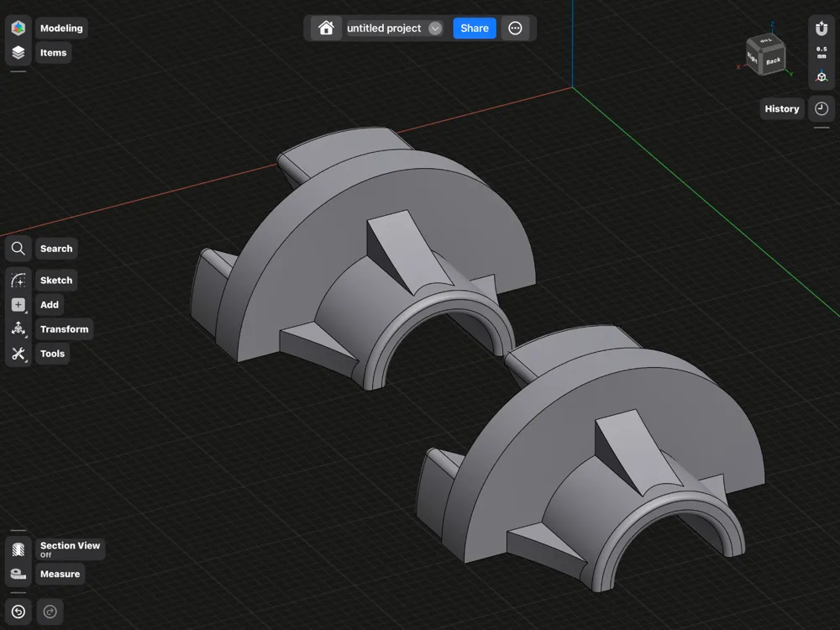Screen dimensions: 840x630
Task: Switch perspective with the cube view toggle
Action: [822, 76]
